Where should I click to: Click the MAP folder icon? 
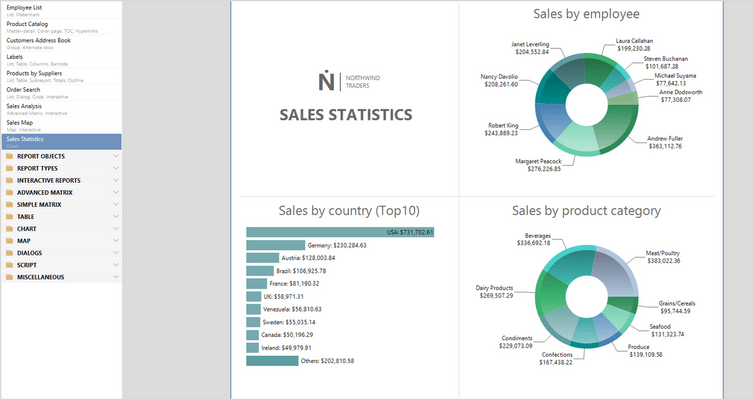click(x=9, y=240)
